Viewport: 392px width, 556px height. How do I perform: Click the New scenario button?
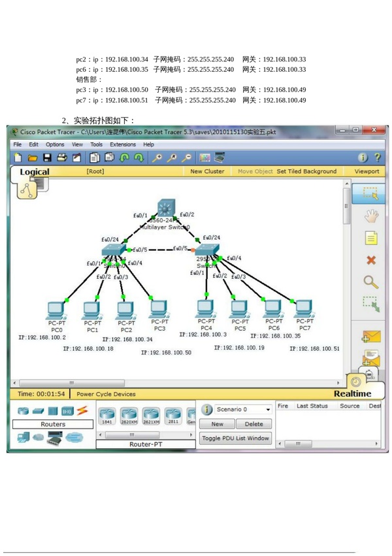point(217,424)
